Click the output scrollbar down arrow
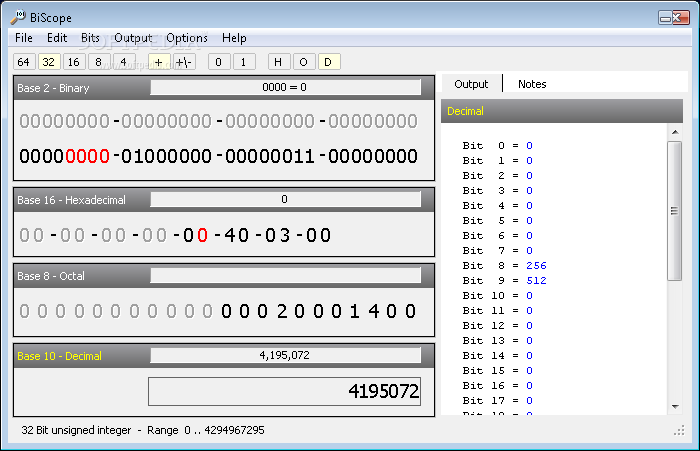The width and height of the screenshot is (700, 451). [675, 407]
